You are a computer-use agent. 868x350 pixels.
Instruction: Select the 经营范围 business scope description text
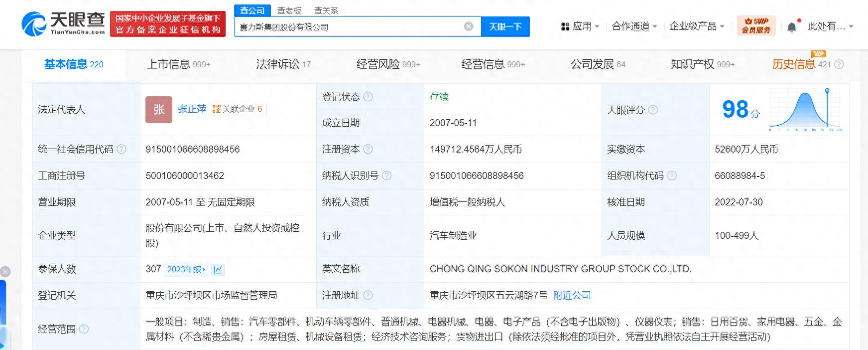pyautogui.click(x=494, y=329)
